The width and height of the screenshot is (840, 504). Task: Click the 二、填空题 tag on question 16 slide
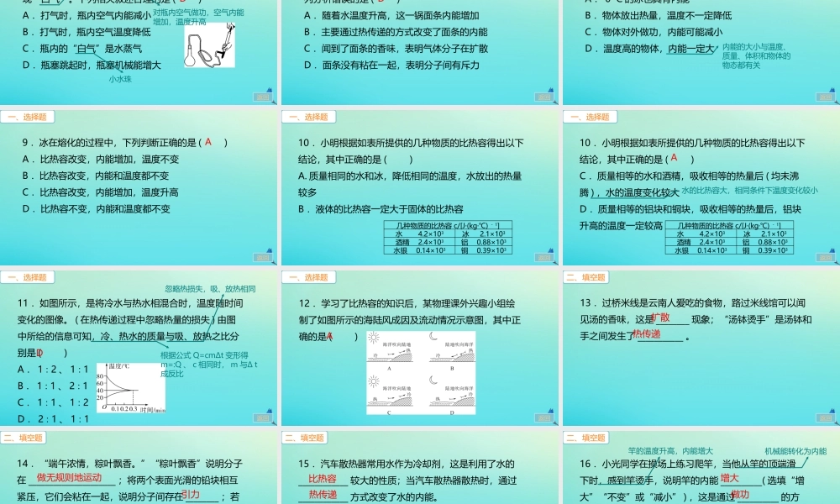[585, 438]
